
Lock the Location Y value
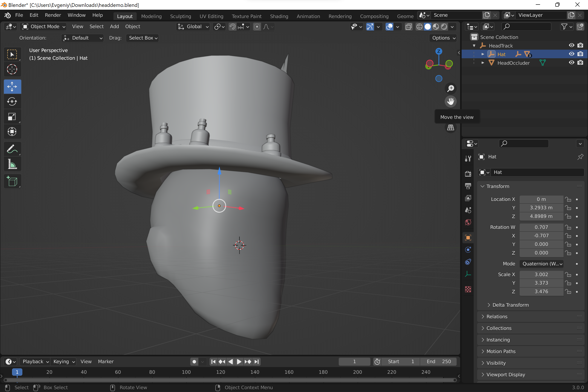[x=568, y=208]
